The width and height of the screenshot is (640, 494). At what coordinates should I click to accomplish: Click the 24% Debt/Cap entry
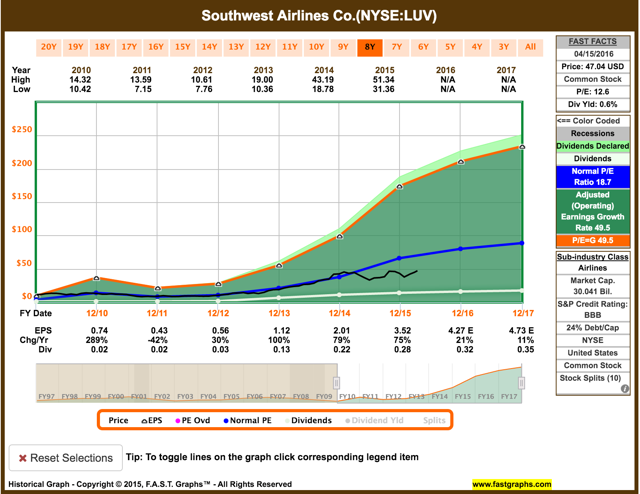pyautogui.click(x=593, y=327)
